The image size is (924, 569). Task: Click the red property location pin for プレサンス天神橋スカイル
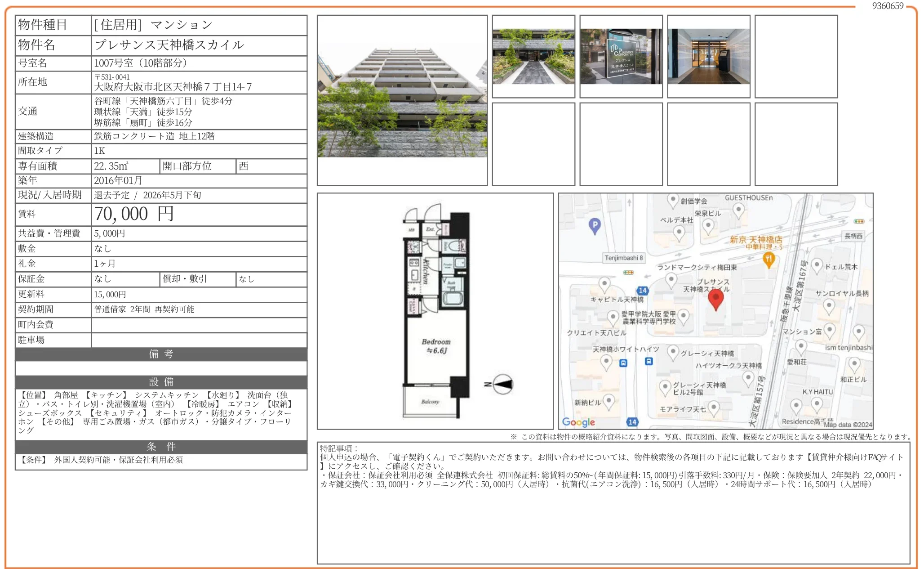[x=716, y=297]
